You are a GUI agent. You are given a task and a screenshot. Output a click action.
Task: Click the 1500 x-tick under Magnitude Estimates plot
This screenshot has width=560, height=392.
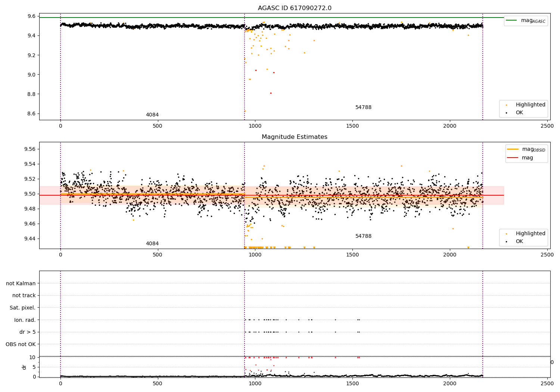[x=352, y=255]
